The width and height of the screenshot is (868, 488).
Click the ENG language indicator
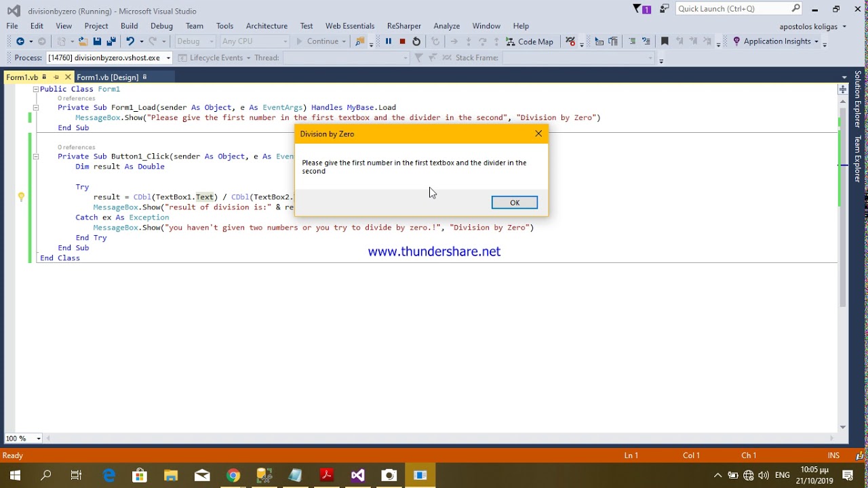[783, 475]
